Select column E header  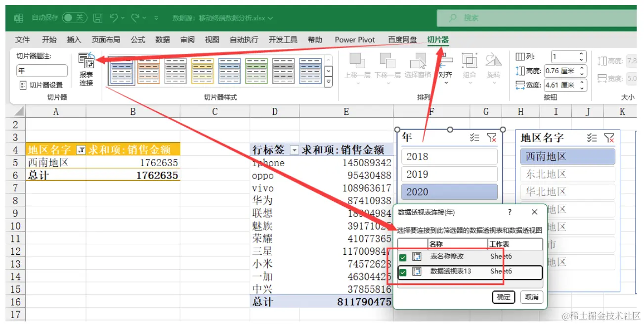[346, 112]
